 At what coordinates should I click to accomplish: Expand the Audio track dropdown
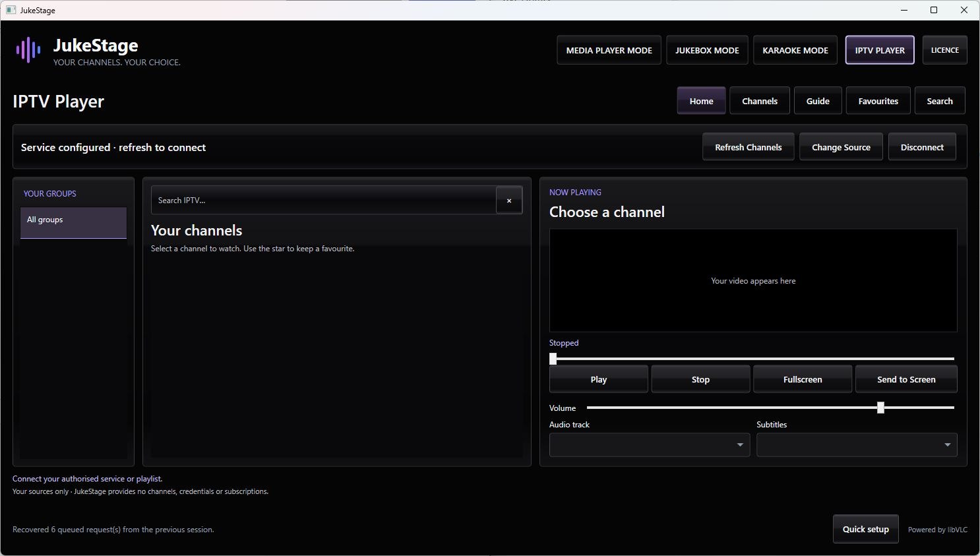tap(650, 445)
